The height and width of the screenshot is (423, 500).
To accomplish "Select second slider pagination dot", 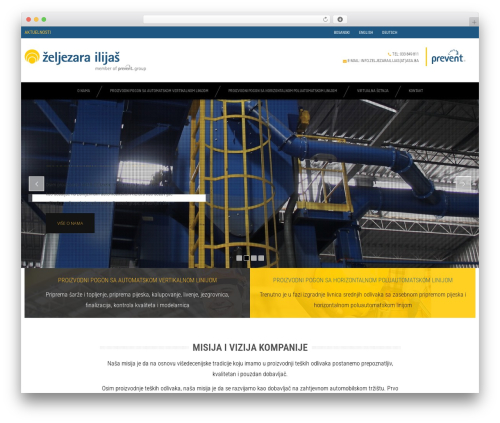I will pos(246,258).
